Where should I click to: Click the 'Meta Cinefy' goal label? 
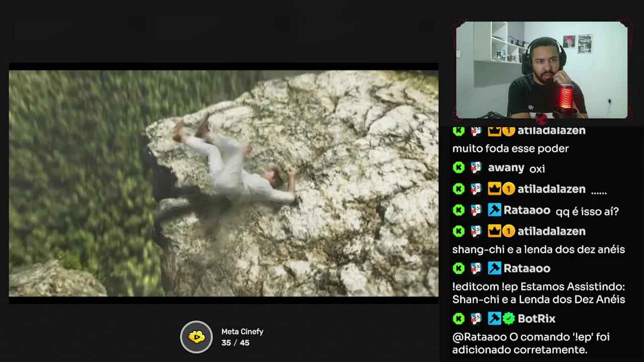(243, 332)
